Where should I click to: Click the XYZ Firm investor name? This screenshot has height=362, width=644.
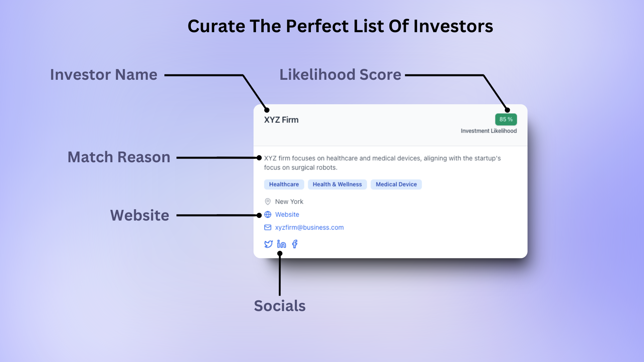(281, 120)
